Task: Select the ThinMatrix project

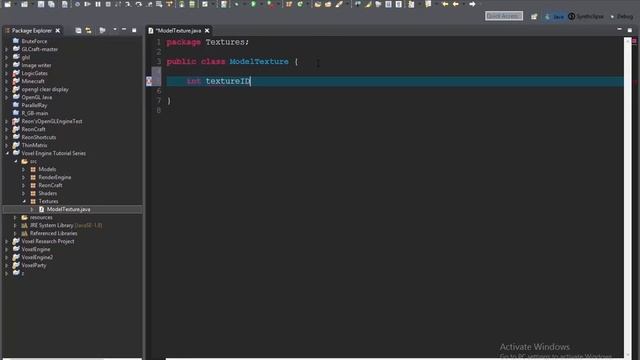Action: tap(34, 145)
